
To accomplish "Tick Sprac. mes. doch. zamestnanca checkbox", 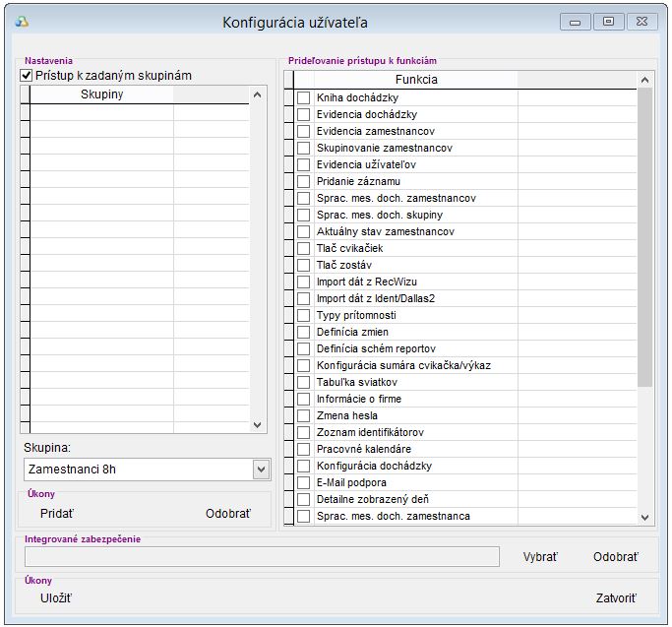I will pos(303,516).
